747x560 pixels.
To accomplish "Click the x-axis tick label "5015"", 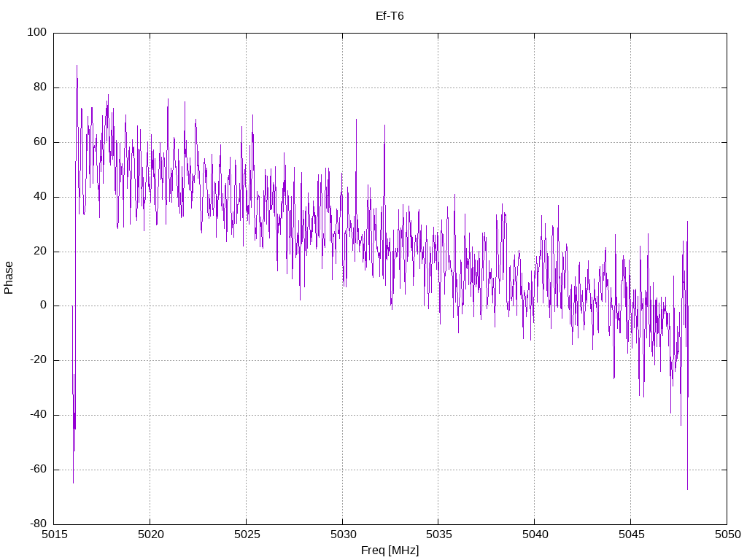I will pyautogui.click(x=54, y=534).
